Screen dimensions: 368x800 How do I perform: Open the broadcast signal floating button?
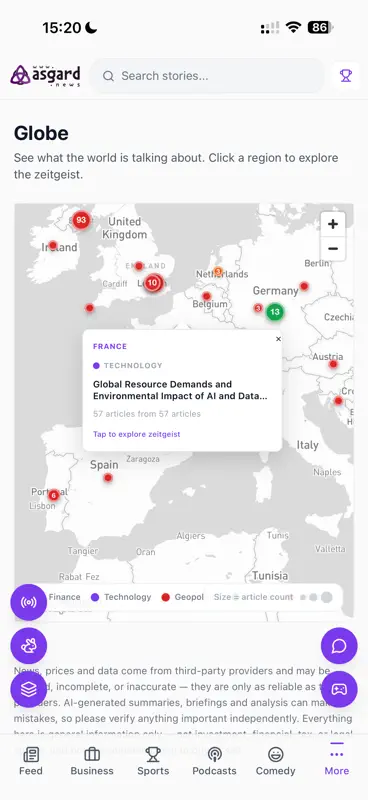coord(29,603)
